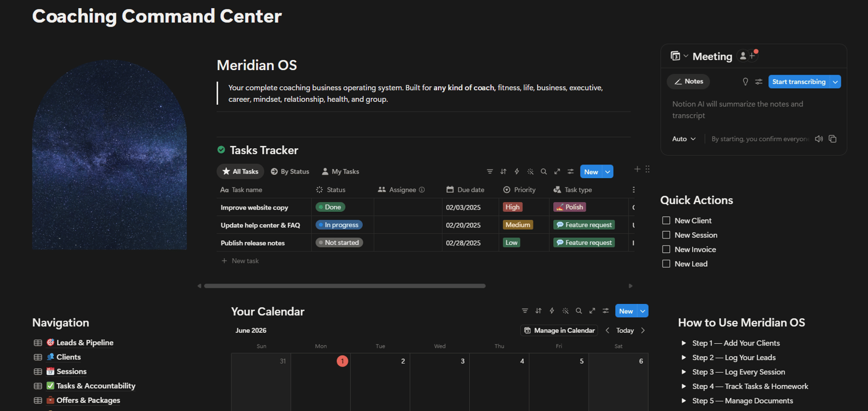
Task: Click the Due date column header
Action: pos(465,190)
